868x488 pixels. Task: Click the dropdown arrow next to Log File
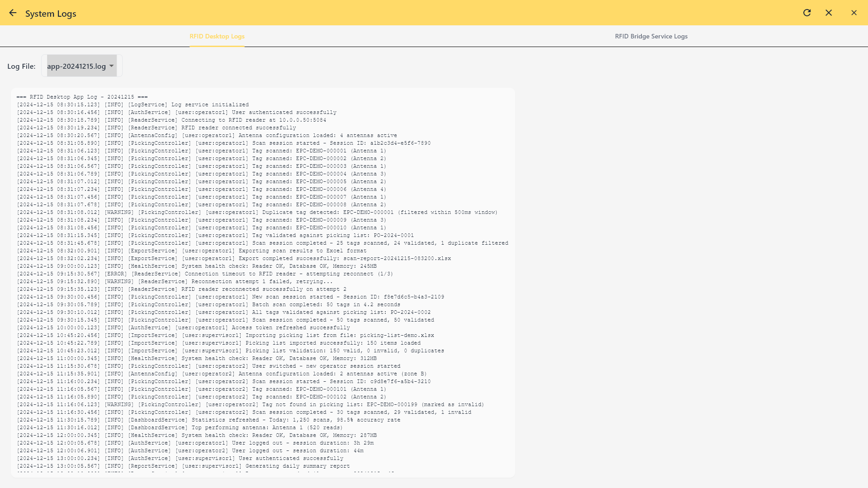pyautogui.click(x=111, y=66)
